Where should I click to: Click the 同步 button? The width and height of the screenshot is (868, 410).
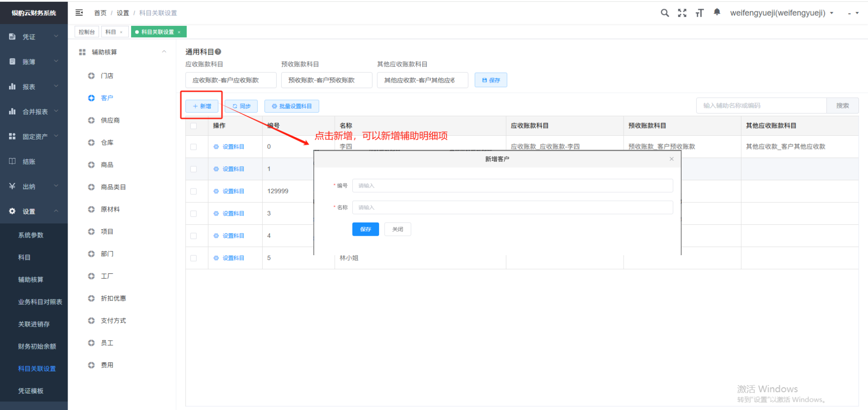[241, 106]
